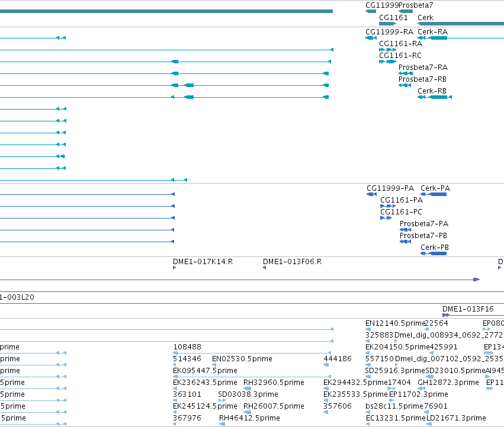Viewport: 504px width, 427px height.
Task: Select the GH12872.3prime EST label
Action: (448, 383)
